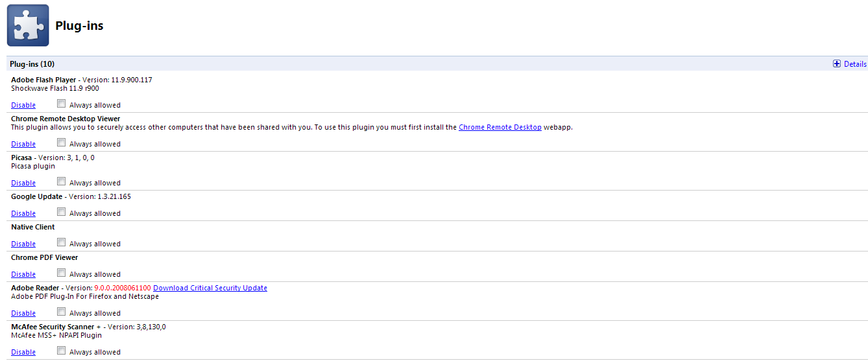Check Always allowed for McAfee Security Scanner
The image size is (868, 363).
[x=61, y=351]
